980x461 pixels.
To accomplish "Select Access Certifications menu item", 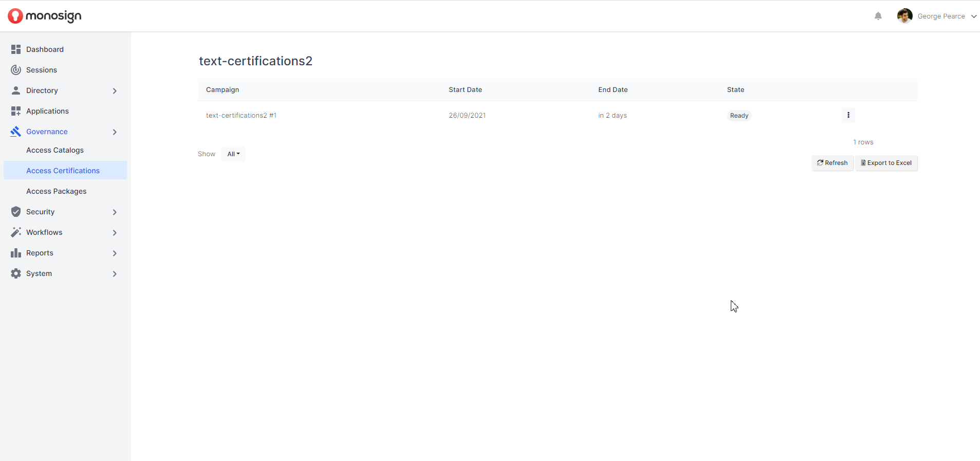I will pos(63,171).
